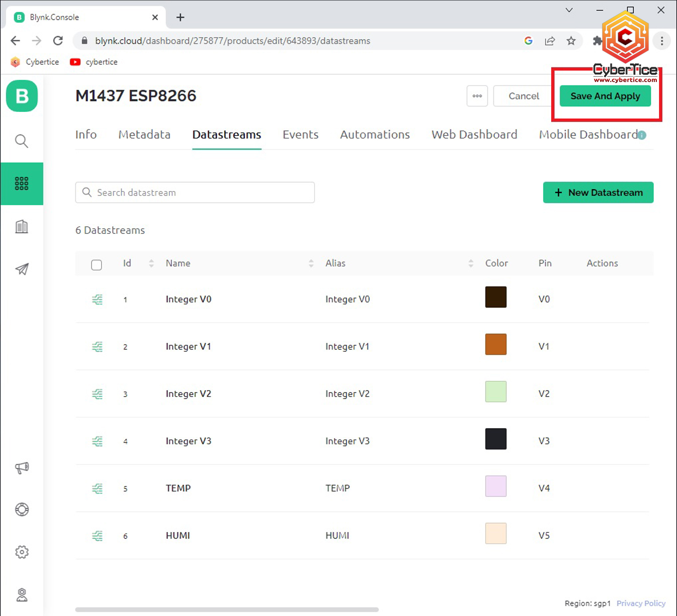Open the organization building icon in sidebar
The height and width of the screenshot is (616, 677).
[22, 226]
